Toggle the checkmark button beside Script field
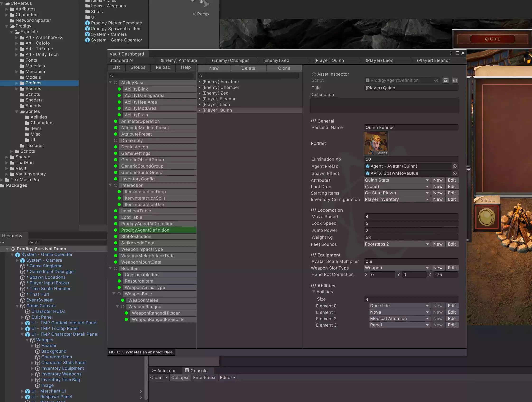Screen dimensions: 532x402 click(455, 81)
